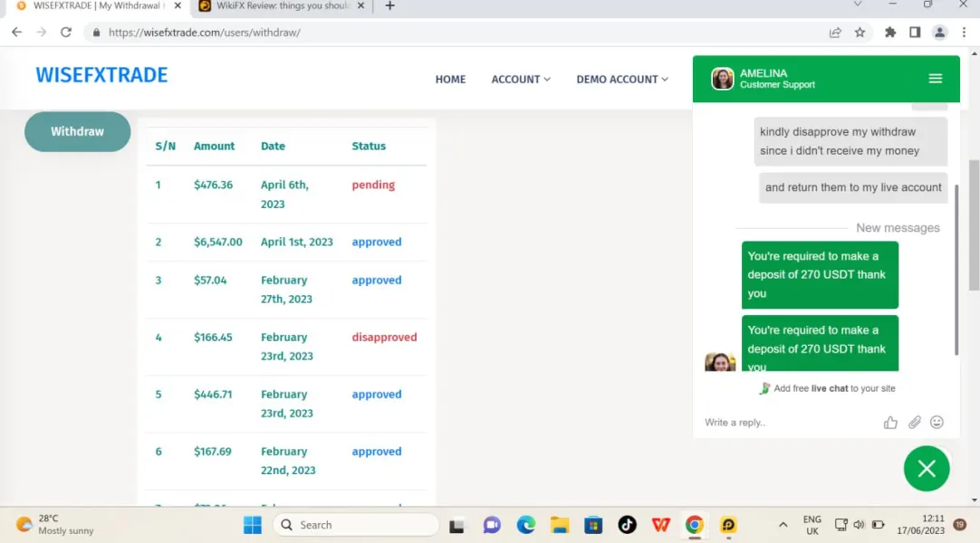Click the taskbar Search box
Viewport: 980px width, 543px height.
pyautogui.click(x=356, y=525)
